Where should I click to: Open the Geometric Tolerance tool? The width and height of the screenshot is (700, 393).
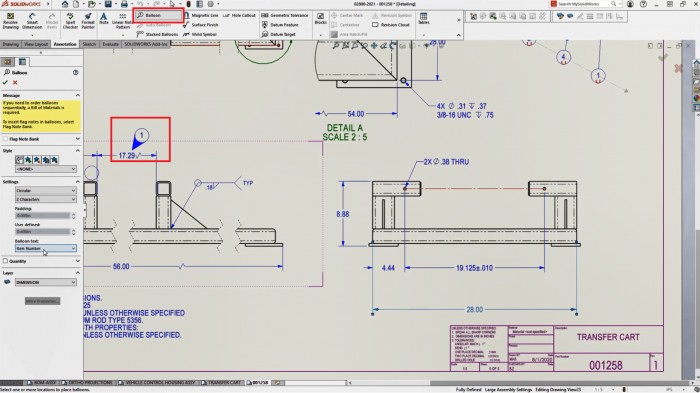click(x=285, y=15)
